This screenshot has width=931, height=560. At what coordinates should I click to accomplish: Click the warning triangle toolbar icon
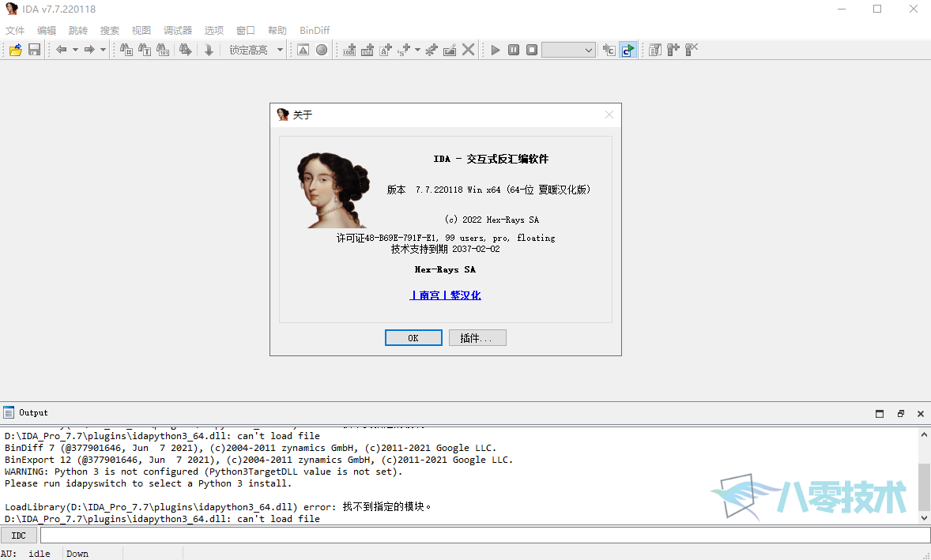click(303, 50)
